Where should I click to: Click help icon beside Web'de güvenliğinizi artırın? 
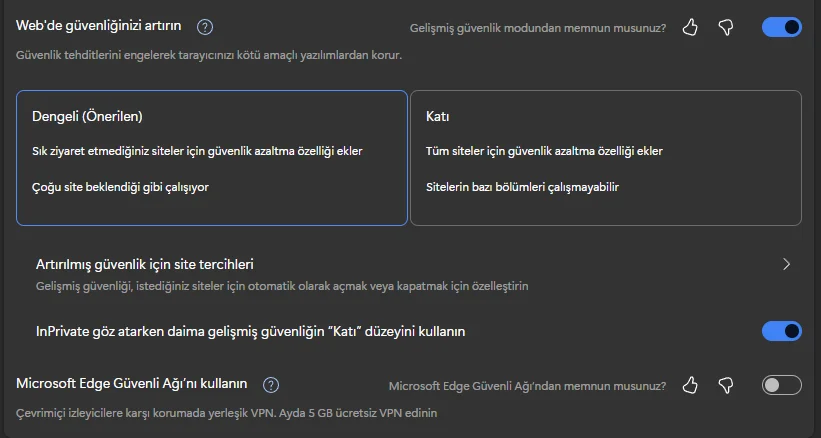205,27
